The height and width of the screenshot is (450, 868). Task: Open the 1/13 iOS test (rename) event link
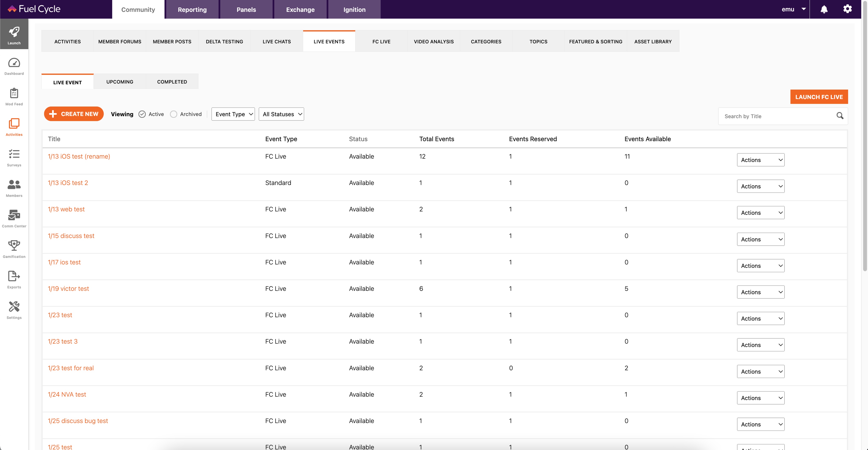pyautogui.click(x=79, y=156)
